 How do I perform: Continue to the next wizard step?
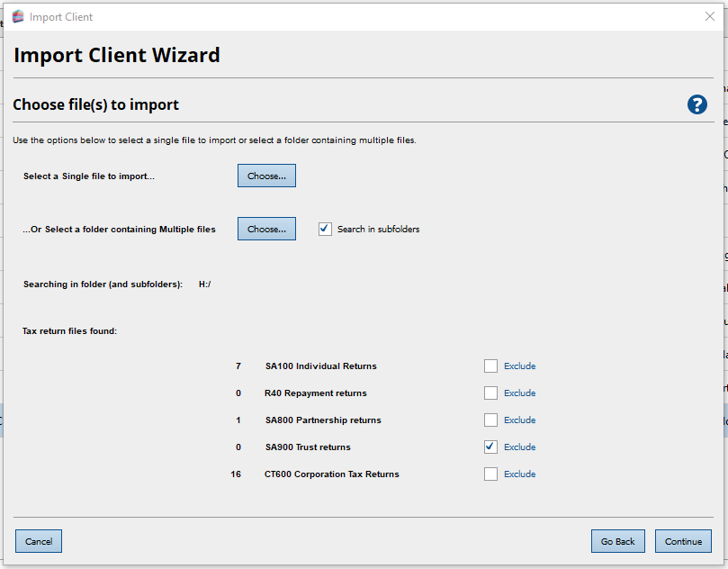pos(683,541)
